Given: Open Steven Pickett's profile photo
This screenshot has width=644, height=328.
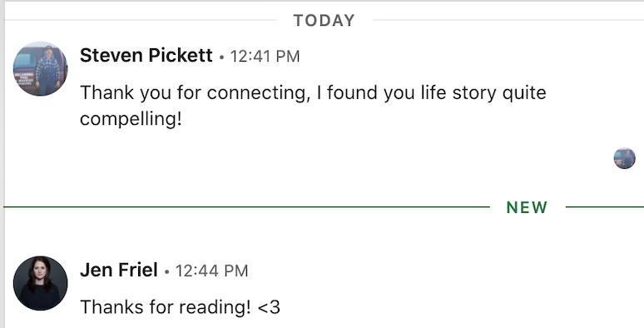Looking at the screenshot, I should 40,68.
